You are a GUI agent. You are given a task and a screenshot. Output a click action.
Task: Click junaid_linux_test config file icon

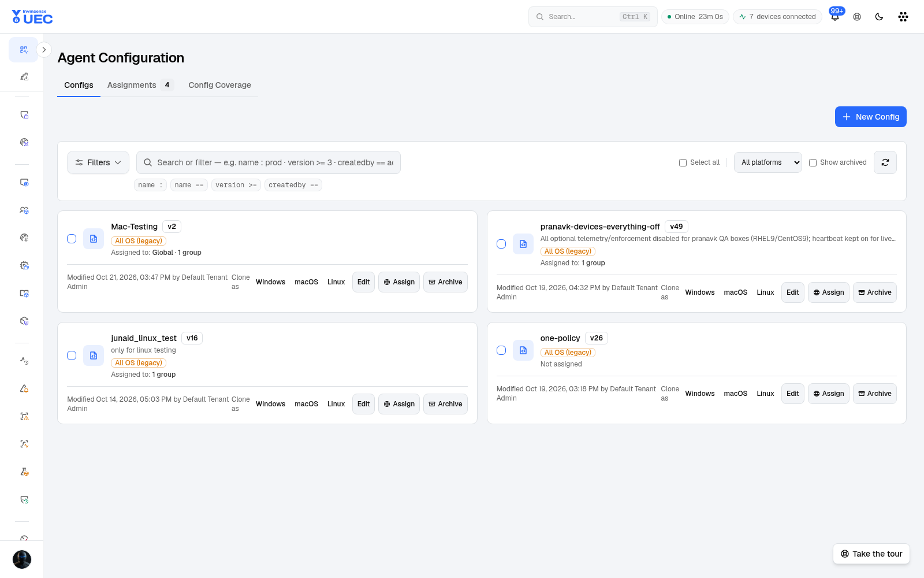94,355
